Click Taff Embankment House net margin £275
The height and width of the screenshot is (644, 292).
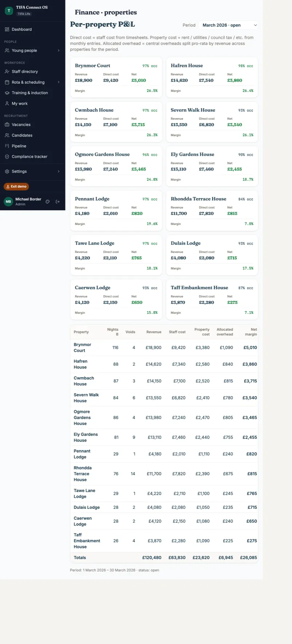pos(252,541)
